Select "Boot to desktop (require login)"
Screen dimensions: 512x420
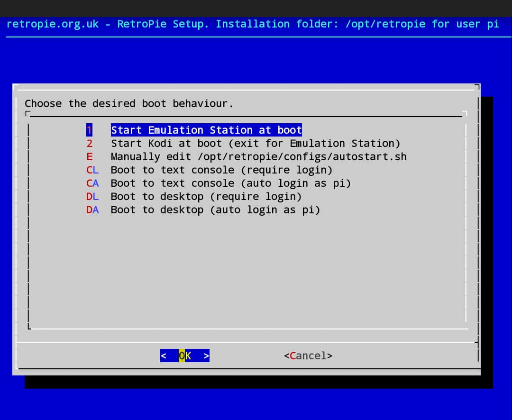[x=206, y=196]
